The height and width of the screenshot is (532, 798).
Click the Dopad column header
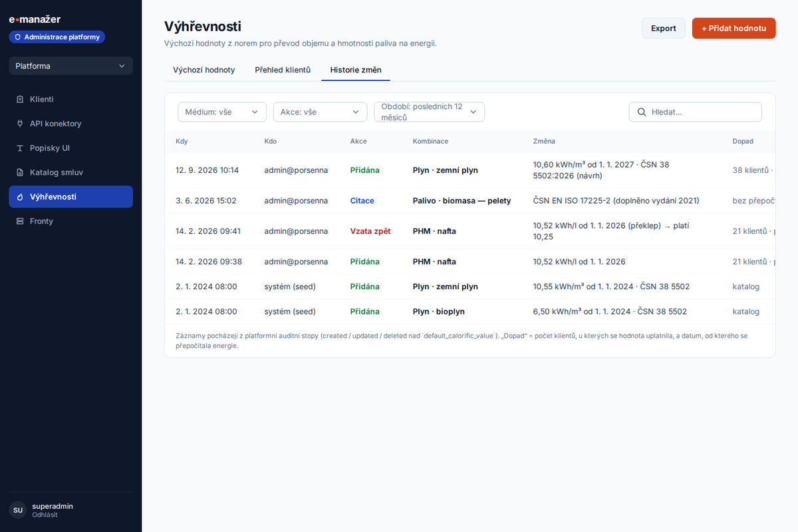click(x=743, y=141)
